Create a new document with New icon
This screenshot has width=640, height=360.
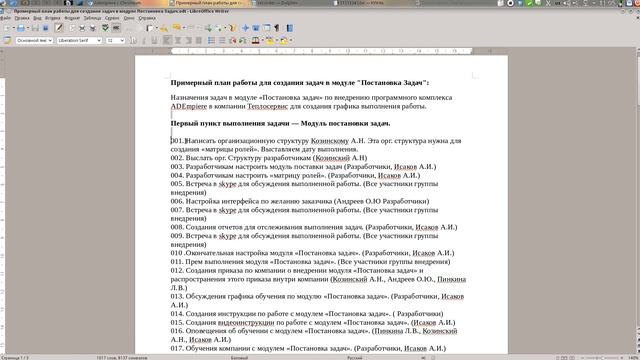point(7,28)
